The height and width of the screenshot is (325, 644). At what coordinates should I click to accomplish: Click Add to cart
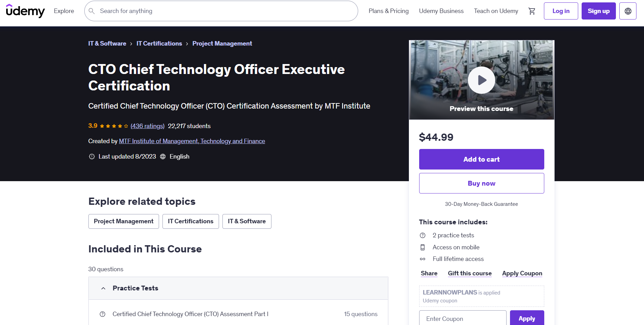click(x=482, y=159)
